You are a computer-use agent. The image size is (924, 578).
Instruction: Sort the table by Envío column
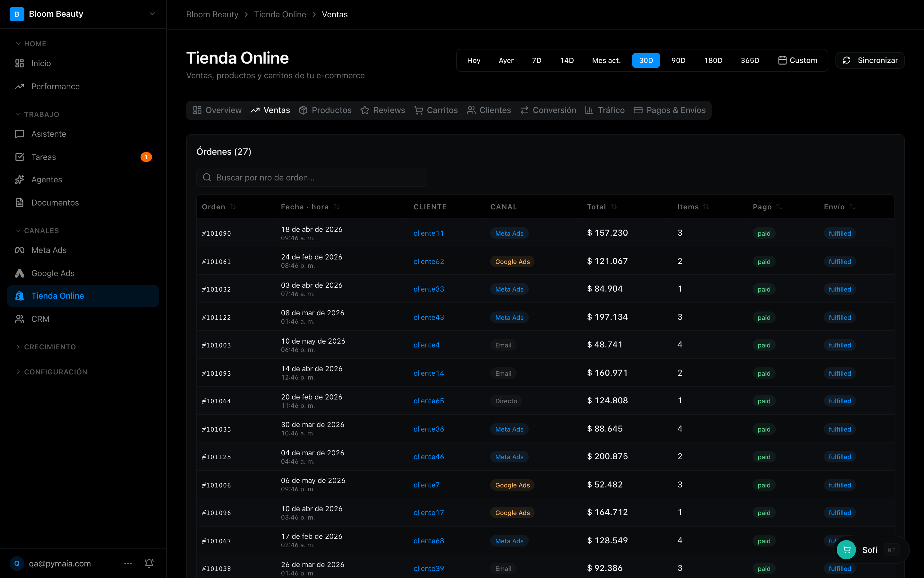[840, 207]
